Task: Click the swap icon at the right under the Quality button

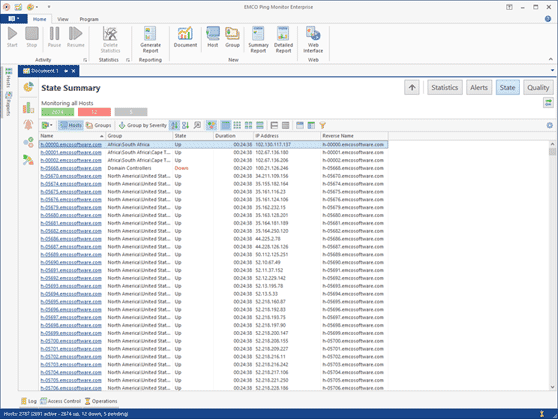Action: point(548,103)
